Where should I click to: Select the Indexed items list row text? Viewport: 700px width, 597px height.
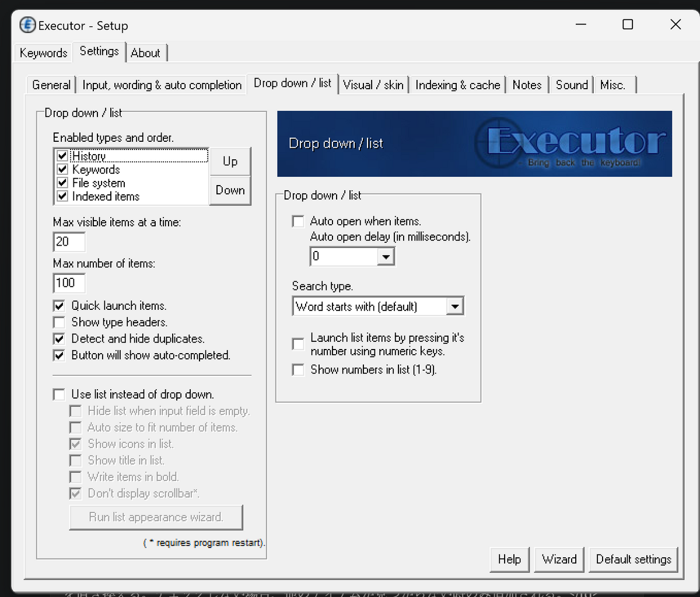click(x=106, y=197)
